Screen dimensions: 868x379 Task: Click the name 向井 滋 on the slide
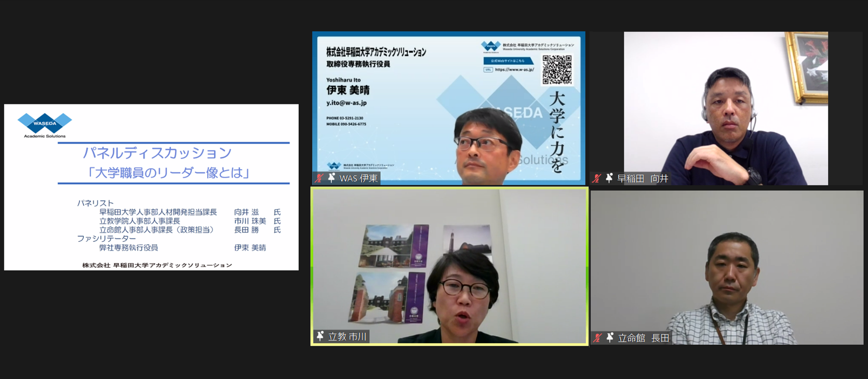coord(246,212)
